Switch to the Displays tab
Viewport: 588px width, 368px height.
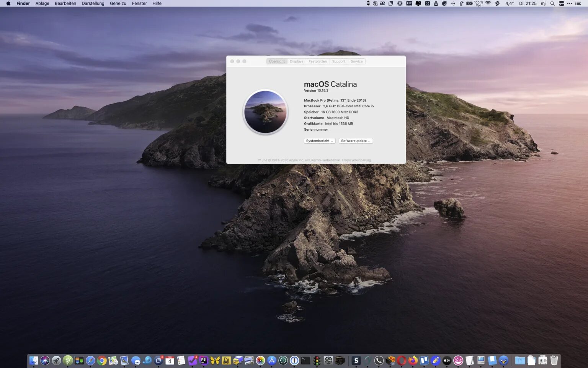coord(297,61)
